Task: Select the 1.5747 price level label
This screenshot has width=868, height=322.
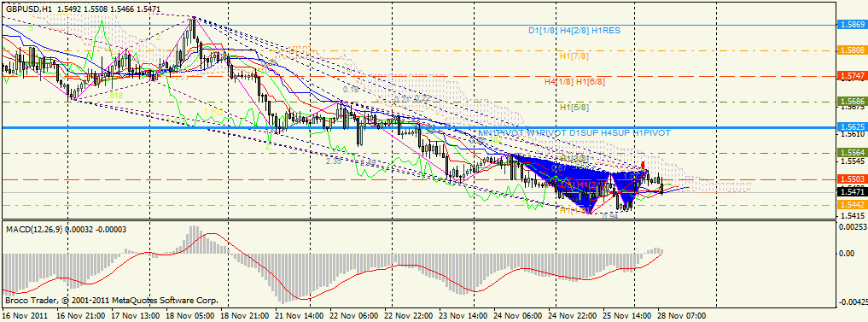Action: (x=852, y=75)
